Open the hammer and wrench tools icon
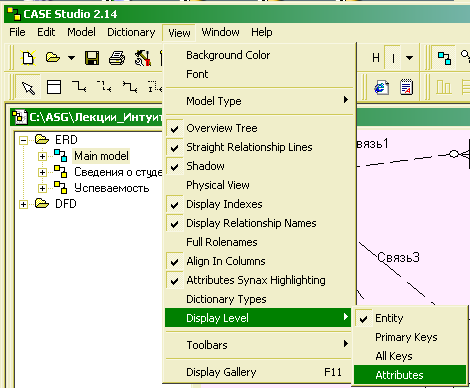The image size is (470, 388). (x=143, y=58)
